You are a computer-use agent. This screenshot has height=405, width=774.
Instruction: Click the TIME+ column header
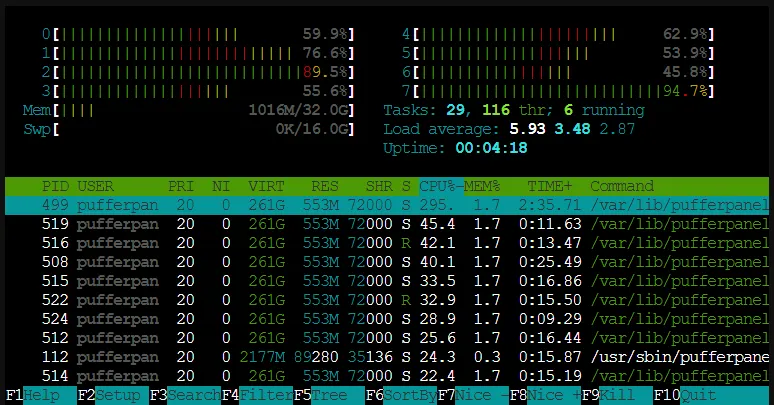tap(550, 186)
